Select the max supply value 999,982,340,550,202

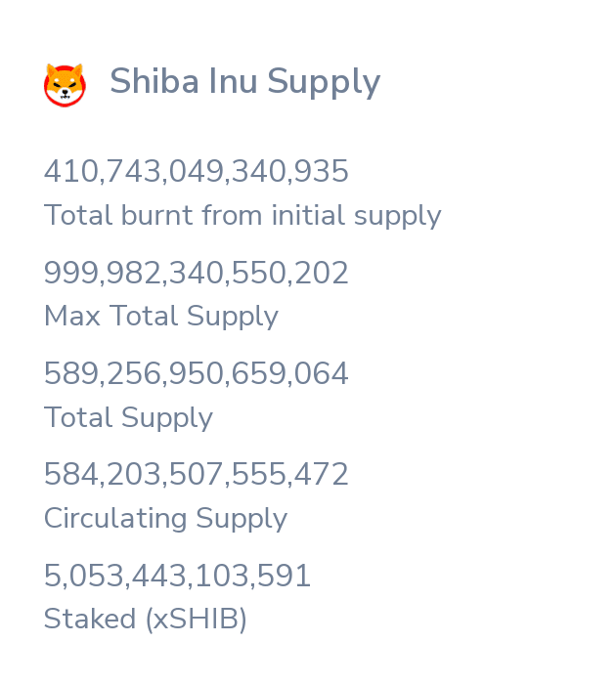[197, 274]
